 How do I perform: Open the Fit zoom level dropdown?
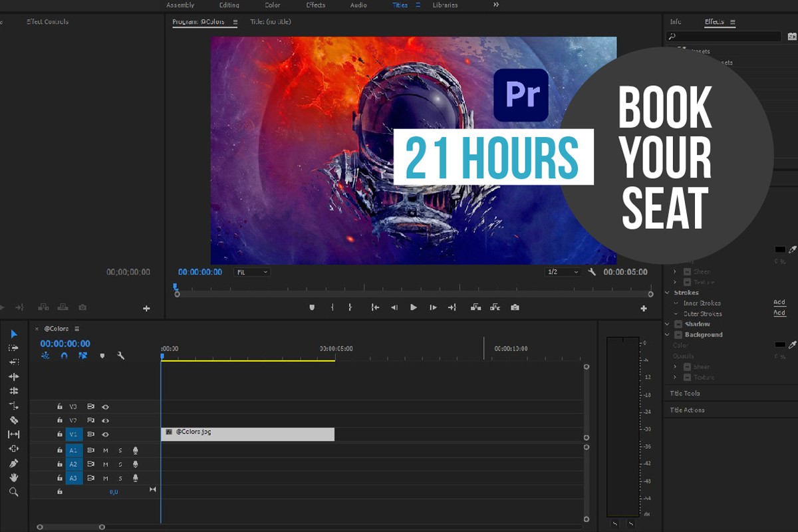pos(252,272)
